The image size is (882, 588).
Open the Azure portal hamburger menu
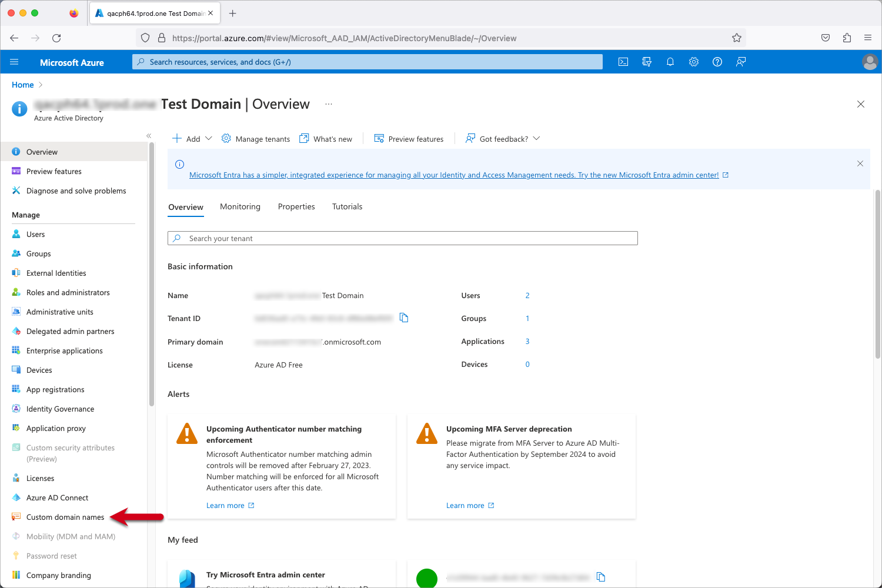click(x=15, y=62)
